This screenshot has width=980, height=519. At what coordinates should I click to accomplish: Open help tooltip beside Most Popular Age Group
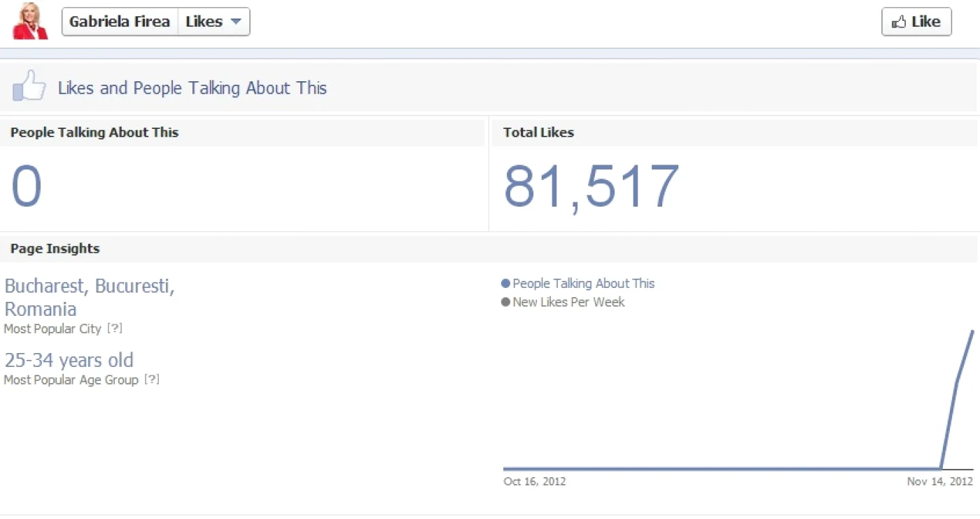point(151,379)
